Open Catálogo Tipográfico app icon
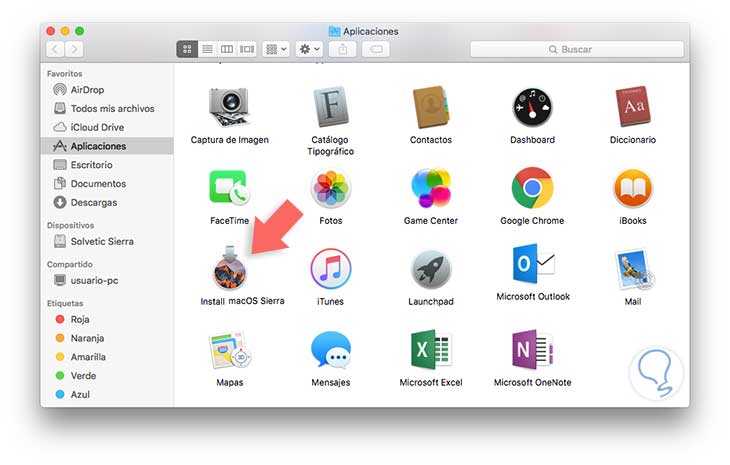The width and height of the screenshot is (730, 465). pos(330,107)
